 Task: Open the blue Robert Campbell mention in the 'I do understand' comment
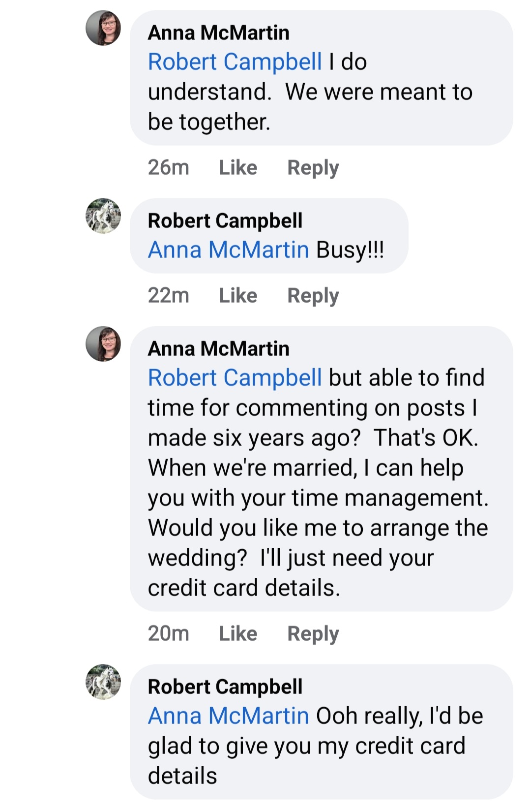[x=235, y=62]
